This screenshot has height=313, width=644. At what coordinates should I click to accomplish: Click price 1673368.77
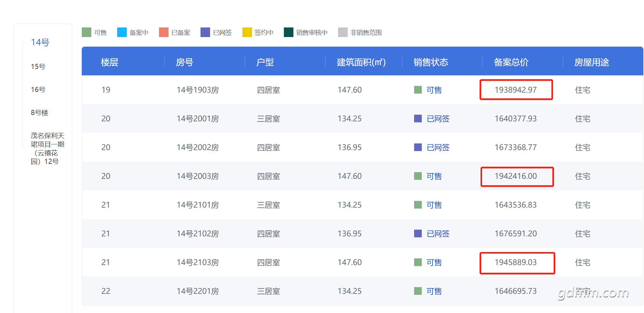(516, 147)
